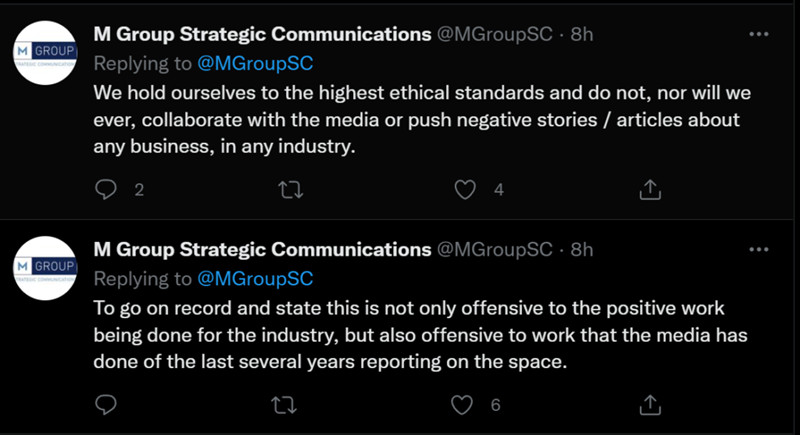Like the tweet with 6 likes

click(x=462, y=404)
